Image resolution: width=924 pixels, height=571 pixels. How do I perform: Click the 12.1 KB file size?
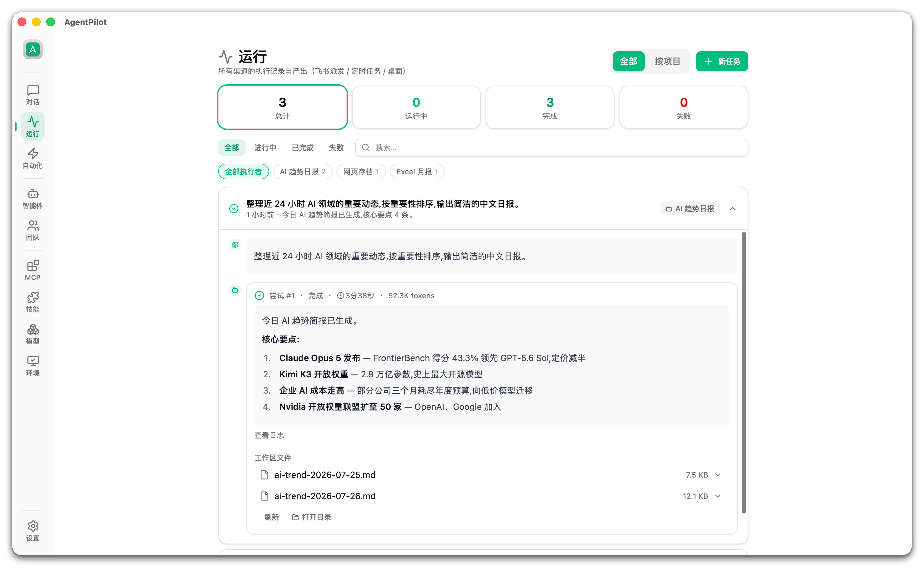coord(695,496)
